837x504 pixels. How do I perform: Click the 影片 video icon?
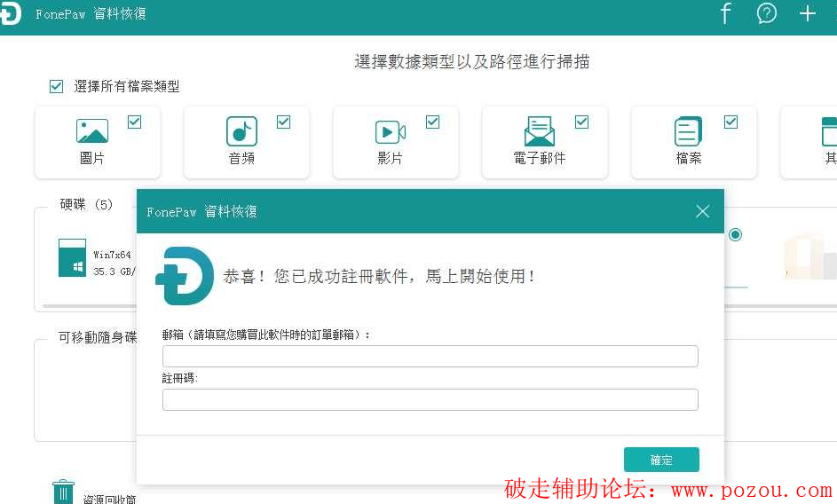(x=391, y=132)
